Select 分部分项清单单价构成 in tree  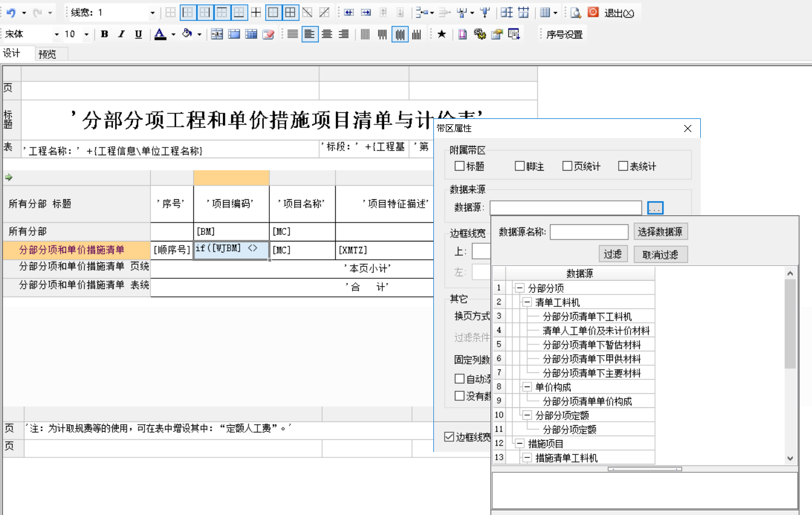coord(587,401)
